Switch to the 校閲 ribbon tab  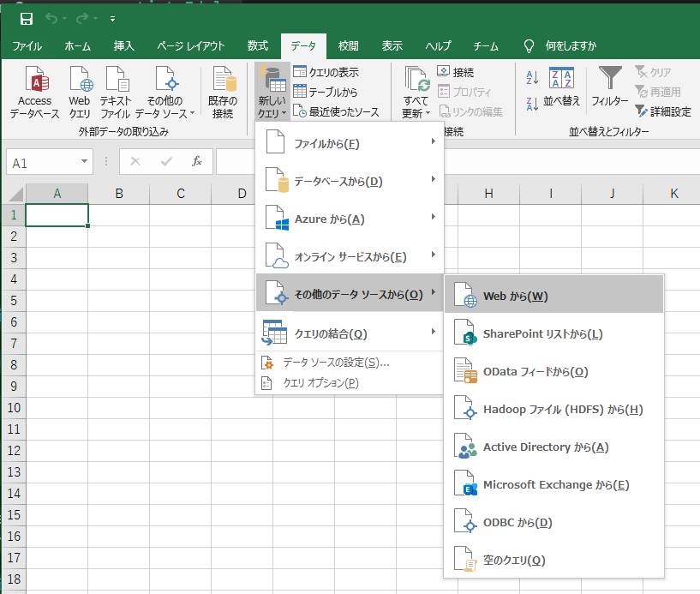349,46
